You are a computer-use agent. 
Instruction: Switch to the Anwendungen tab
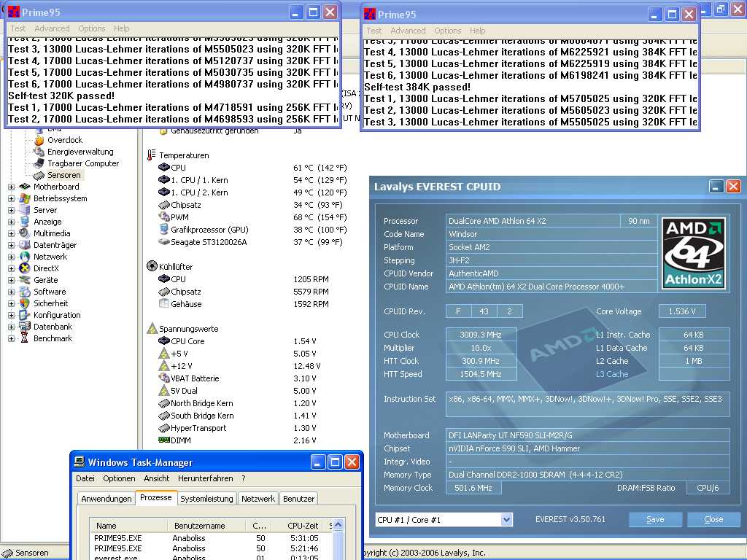107,499
